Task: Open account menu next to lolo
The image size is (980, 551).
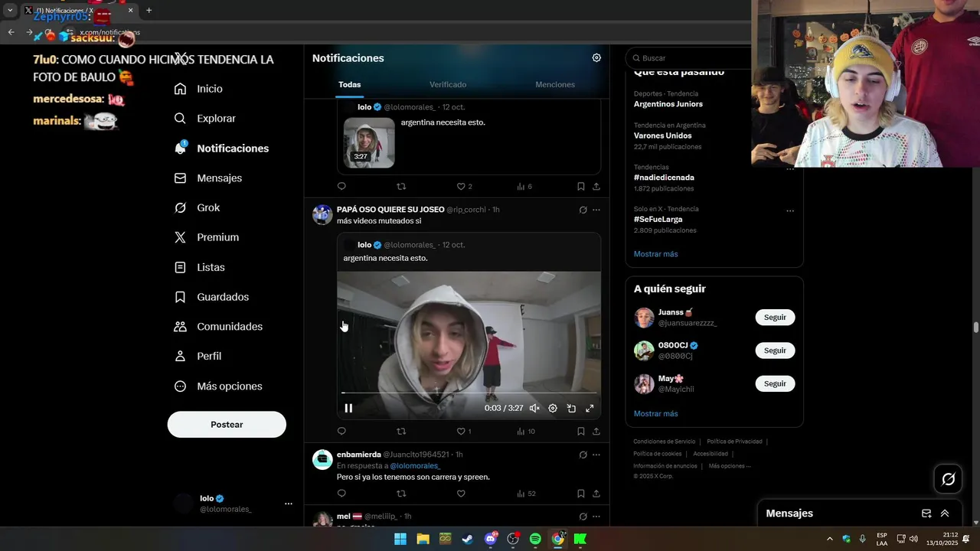Action: (289, 504)
